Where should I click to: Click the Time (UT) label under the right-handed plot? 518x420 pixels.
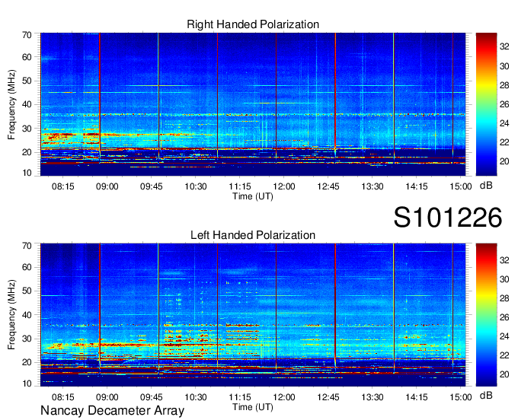(x=253, y=196)
